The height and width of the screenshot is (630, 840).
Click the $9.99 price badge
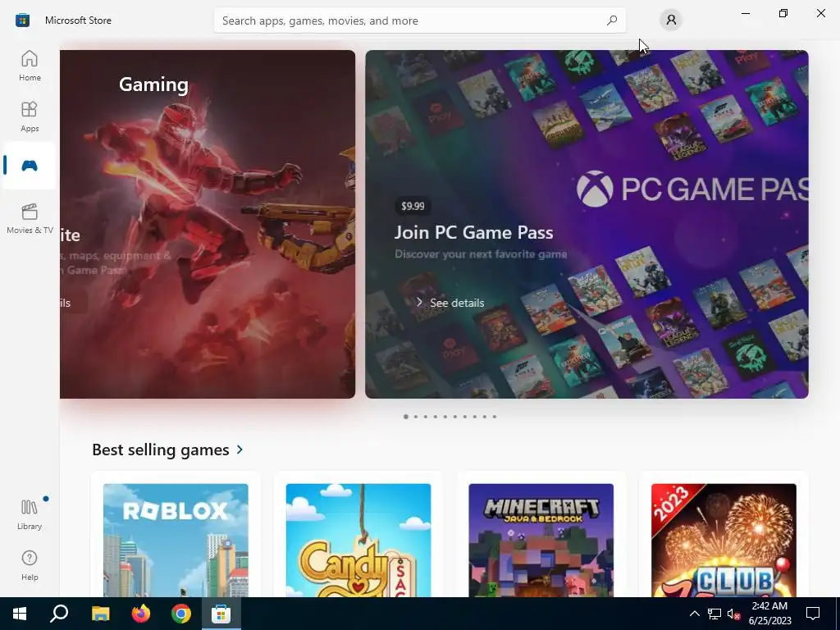[x=413, y=206]
